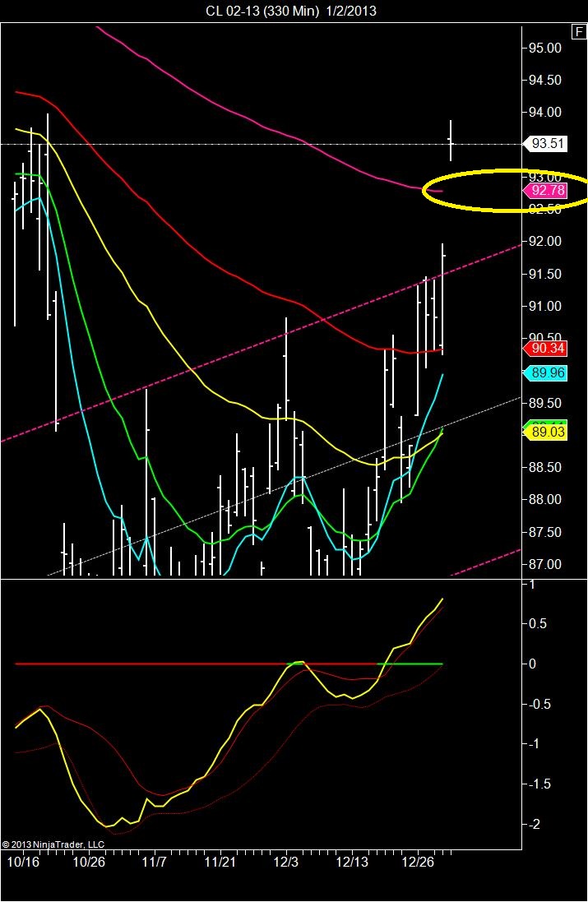
Task: Select the chart title CL 02-13 (330 Min)
Action: [x=262, y=11]
